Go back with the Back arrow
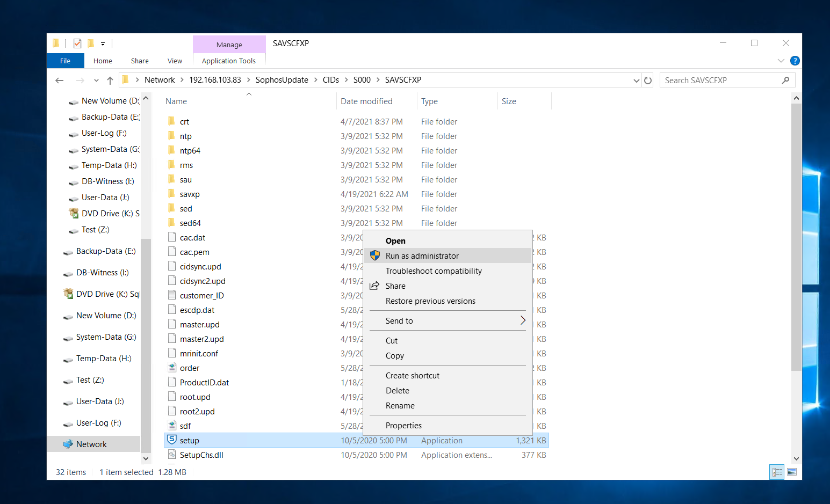This screenshot has height=504, width=830. [x=60, y=80]
